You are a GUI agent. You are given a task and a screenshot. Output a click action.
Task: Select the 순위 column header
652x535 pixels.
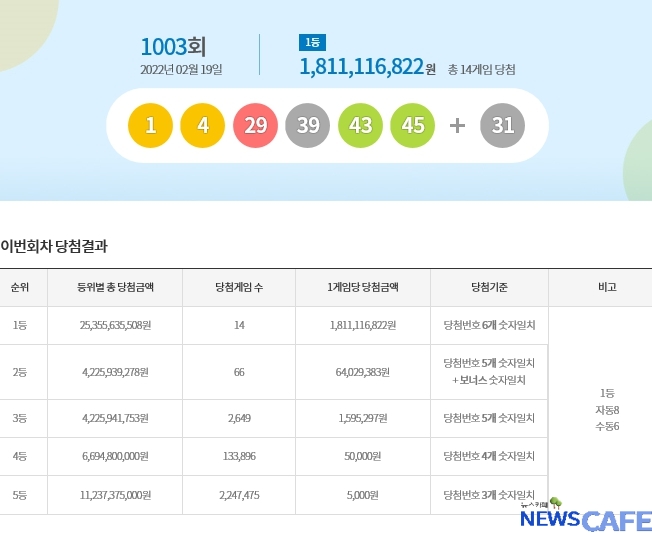click(x=20, y=287)
